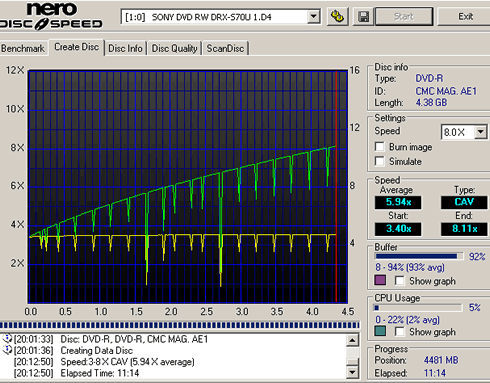Click the floppy disk save icon
The width and height of the screenshot is (490, 383).
[363, 17]
